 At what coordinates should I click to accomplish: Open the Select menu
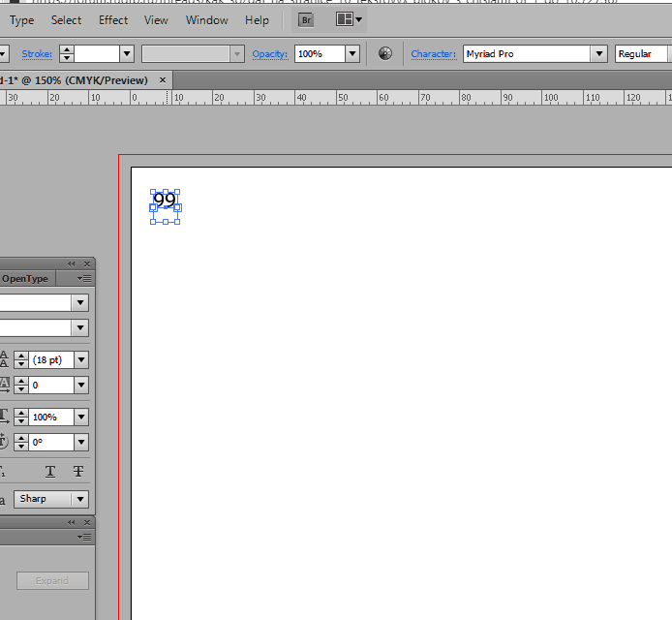coord(67,20)
